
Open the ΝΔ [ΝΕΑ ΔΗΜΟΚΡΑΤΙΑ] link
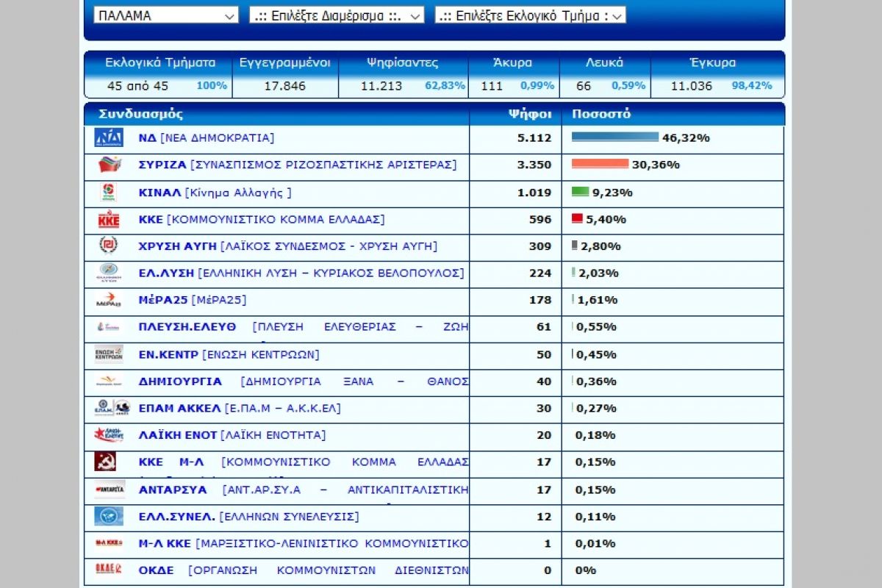207,137
